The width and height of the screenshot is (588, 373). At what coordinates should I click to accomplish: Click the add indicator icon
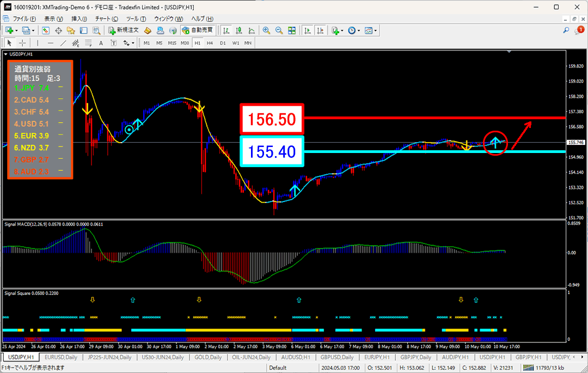(x=335, y=30)
